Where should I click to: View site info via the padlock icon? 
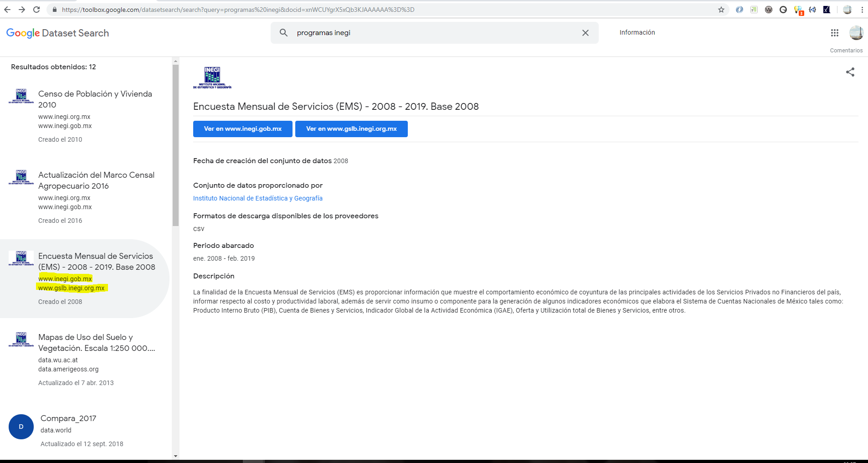click(x=55, y=10)
